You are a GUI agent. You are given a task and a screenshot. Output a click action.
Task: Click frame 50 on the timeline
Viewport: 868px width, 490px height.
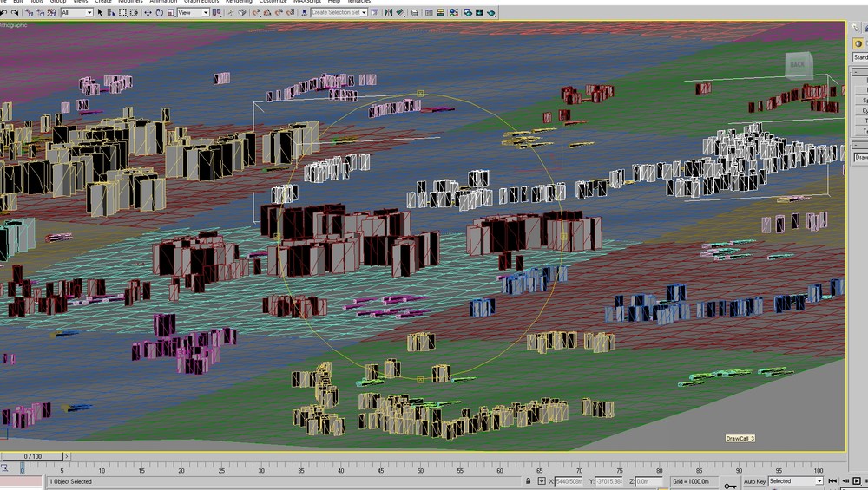(420, 469)
